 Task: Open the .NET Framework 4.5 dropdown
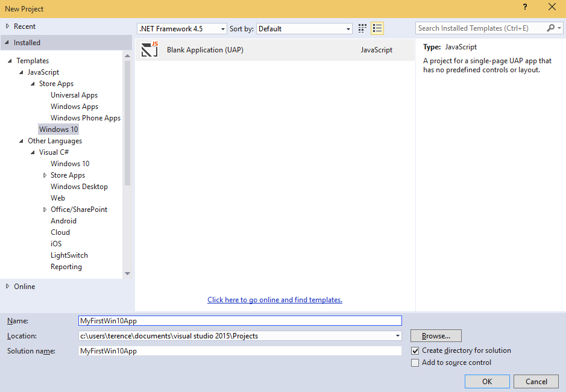click(x=182, y=28)
